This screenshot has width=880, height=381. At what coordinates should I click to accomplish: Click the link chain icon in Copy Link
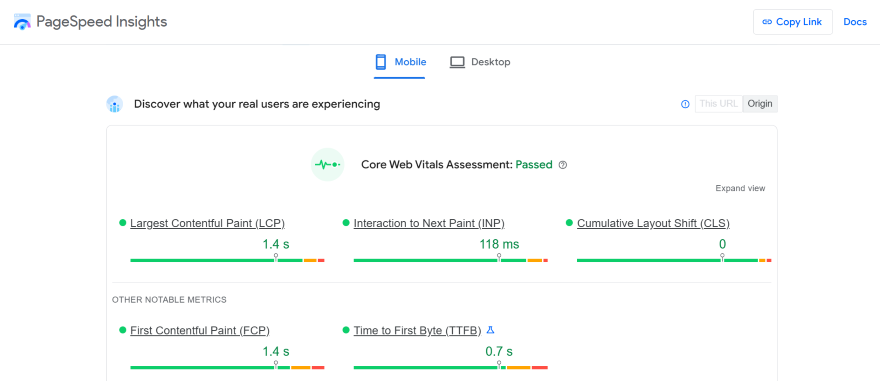(767, 22)
